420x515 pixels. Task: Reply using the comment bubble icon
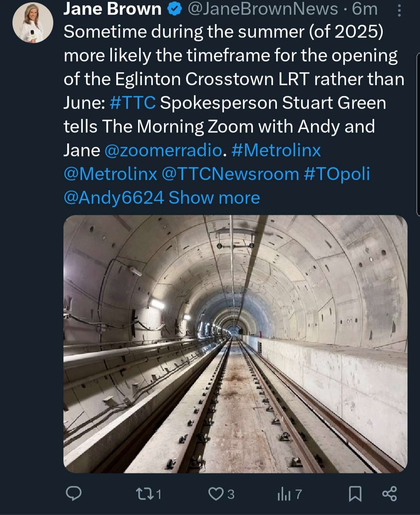73,493
